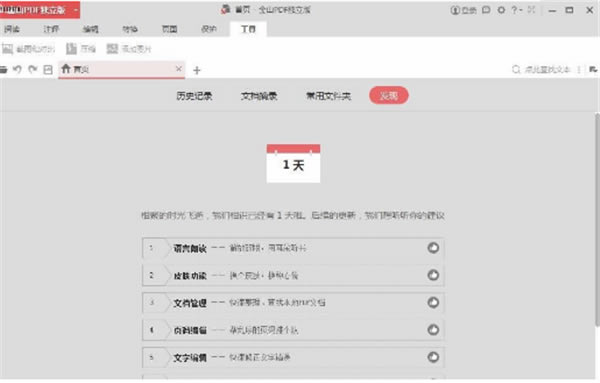This screenshot has height=383, width=600.
Task: Open the red PDF app menu dropdown arrow
Action: 76,10
